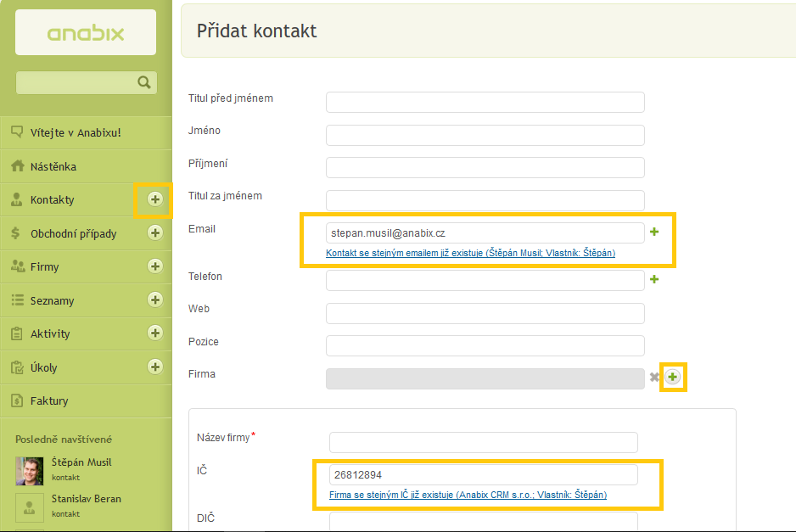Click the plus icon next to Kontakty

coord(154,199)
